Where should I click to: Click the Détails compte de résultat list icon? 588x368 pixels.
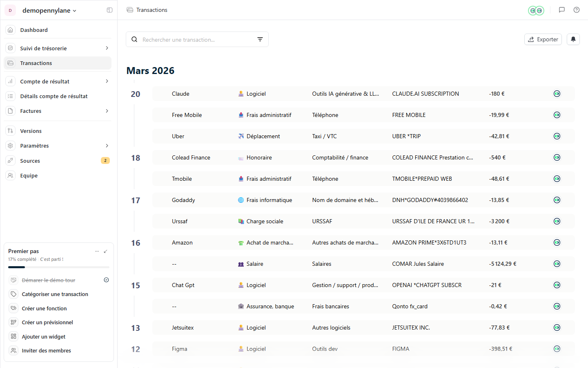tap(11, 96)
